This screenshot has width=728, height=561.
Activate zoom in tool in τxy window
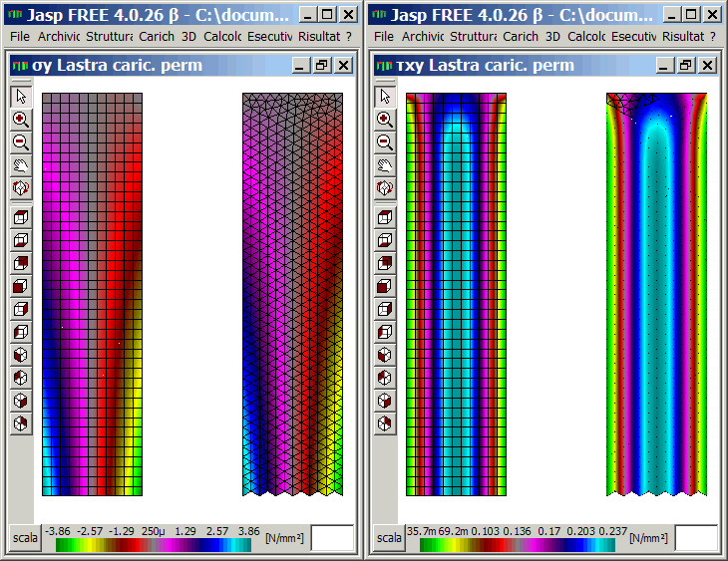385,120
